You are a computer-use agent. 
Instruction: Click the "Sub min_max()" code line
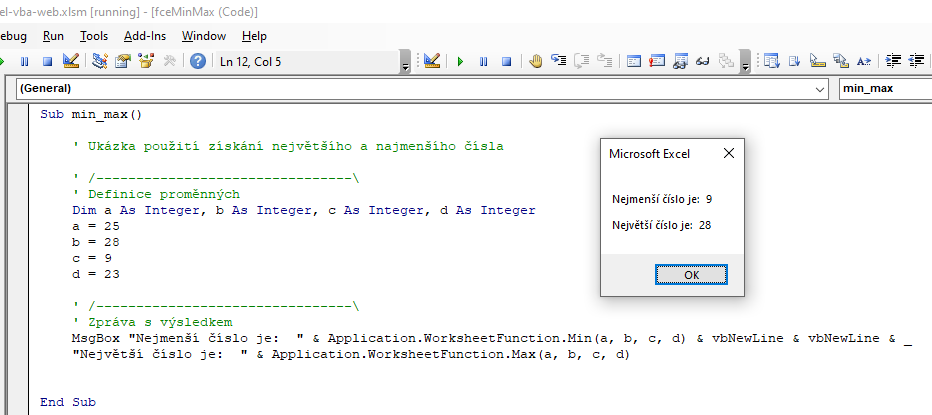point(92,114)
